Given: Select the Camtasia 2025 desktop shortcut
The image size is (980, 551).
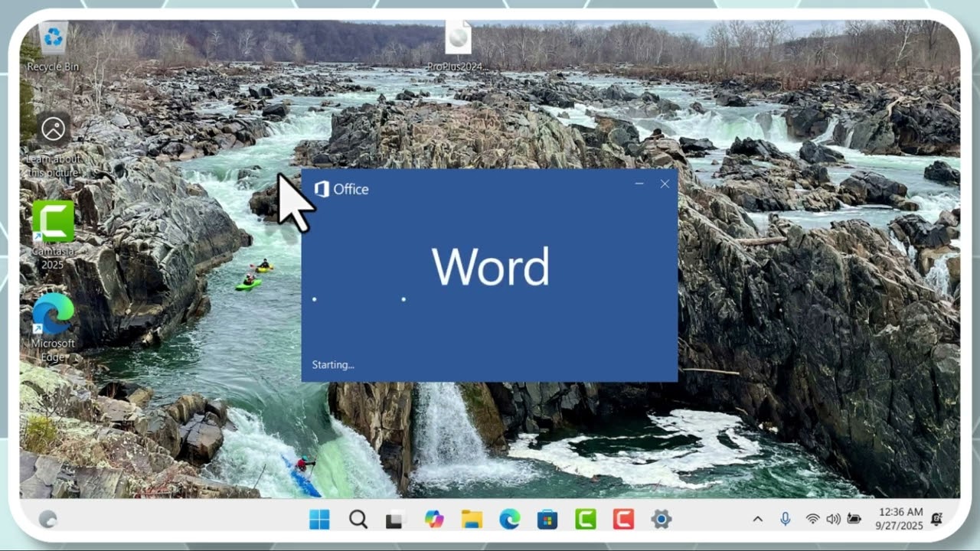Looking at the screenshot, I should pos(53,234).
